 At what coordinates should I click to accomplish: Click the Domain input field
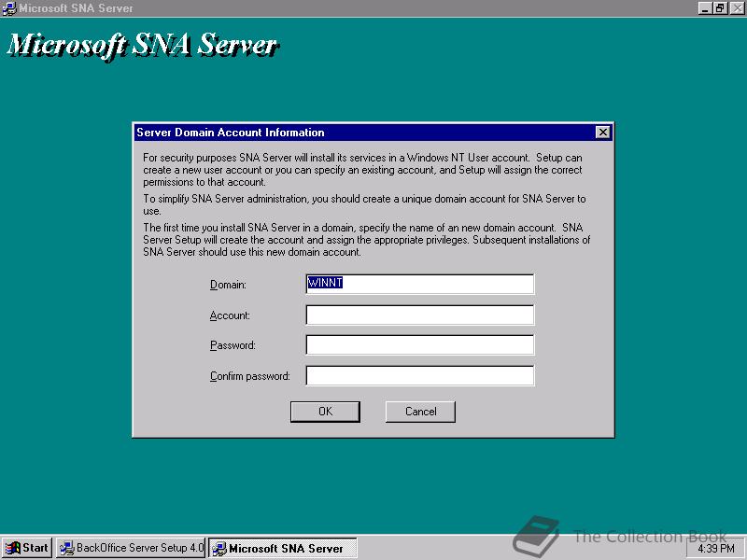pyautogui.click(x=419, y=284)
